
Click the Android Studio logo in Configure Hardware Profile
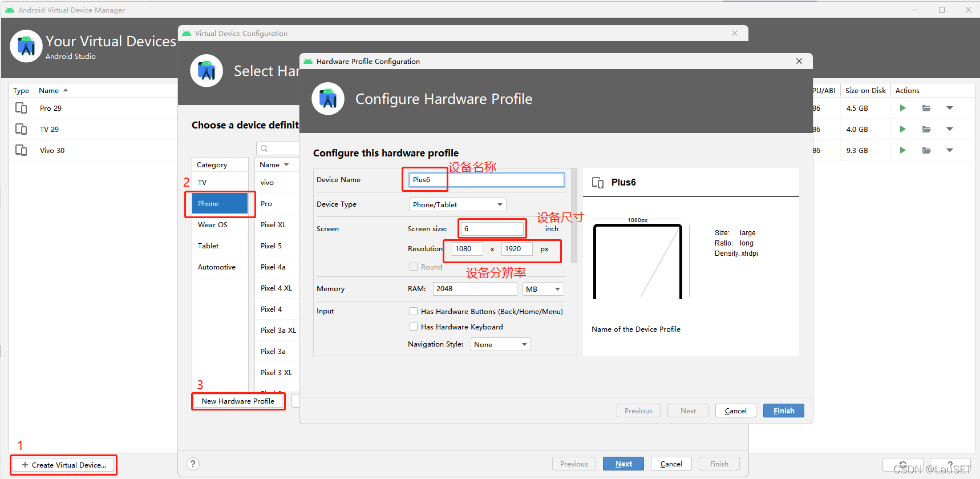(328, 99)
